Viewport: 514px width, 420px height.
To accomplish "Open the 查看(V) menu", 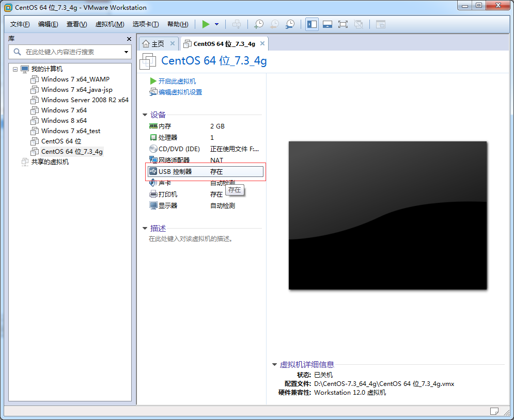I will (x=76, y=24).
